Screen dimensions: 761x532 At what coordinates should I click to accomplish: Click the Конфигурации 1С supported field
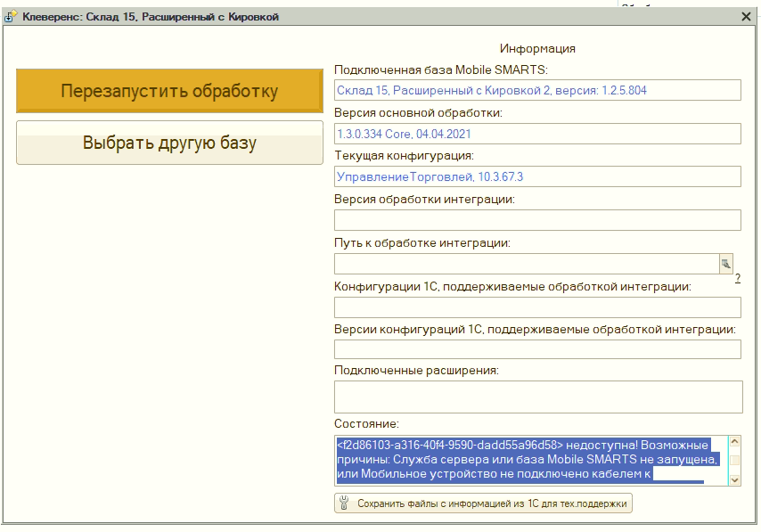pos(537,307)
